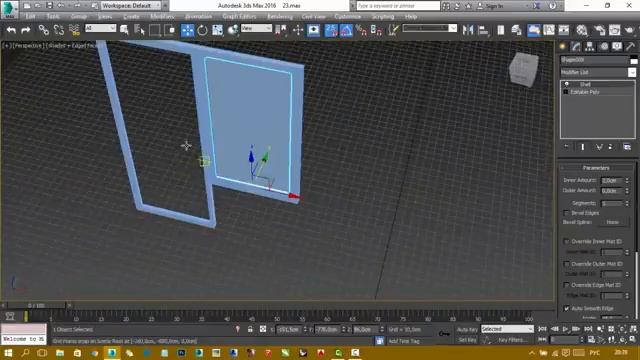Click the Bevel Spline None button
The height and width of the screenshot is (360, 640).
[612, 222]
